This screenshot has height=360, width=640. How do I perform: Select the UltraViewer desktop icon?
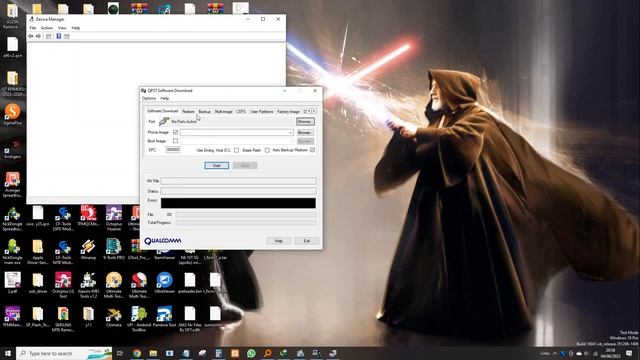[164, 283]
